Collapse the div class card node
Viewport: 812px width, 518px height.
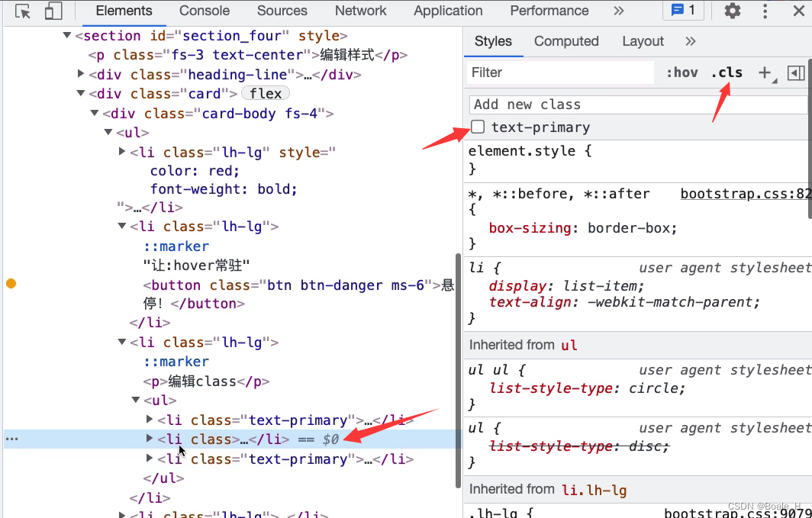point(81,94)
